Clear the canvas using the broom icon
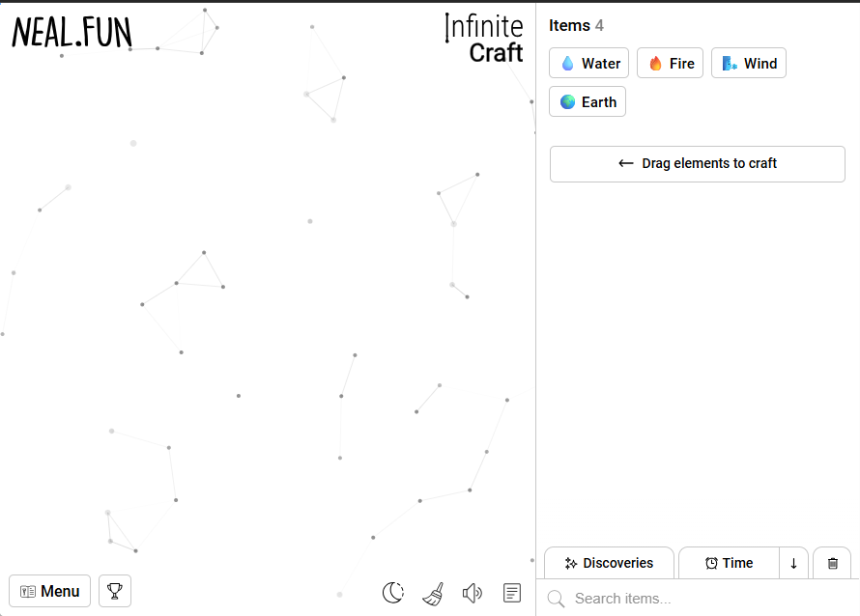This screenshot has width=860, height=616. 433,593
